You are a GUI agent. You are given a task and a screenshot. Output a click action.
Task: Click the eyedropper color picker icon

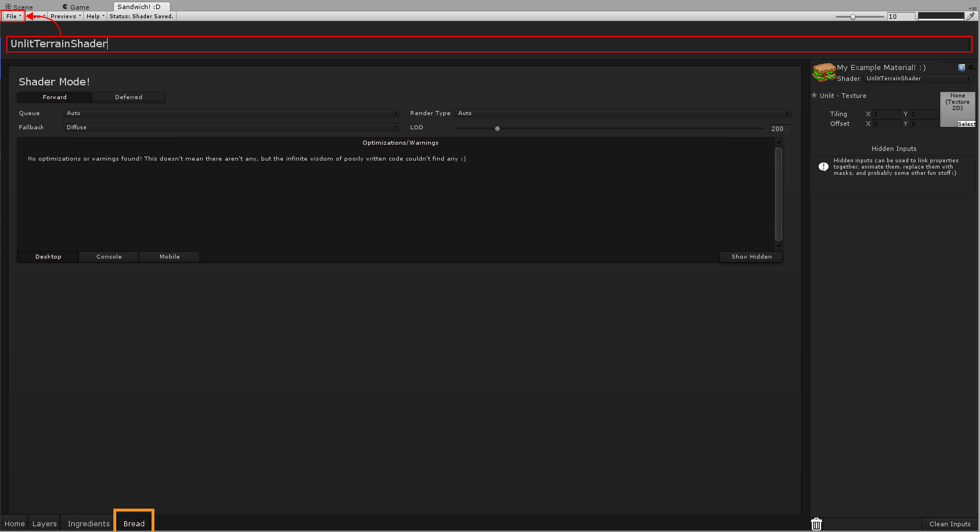pos(971,16)
